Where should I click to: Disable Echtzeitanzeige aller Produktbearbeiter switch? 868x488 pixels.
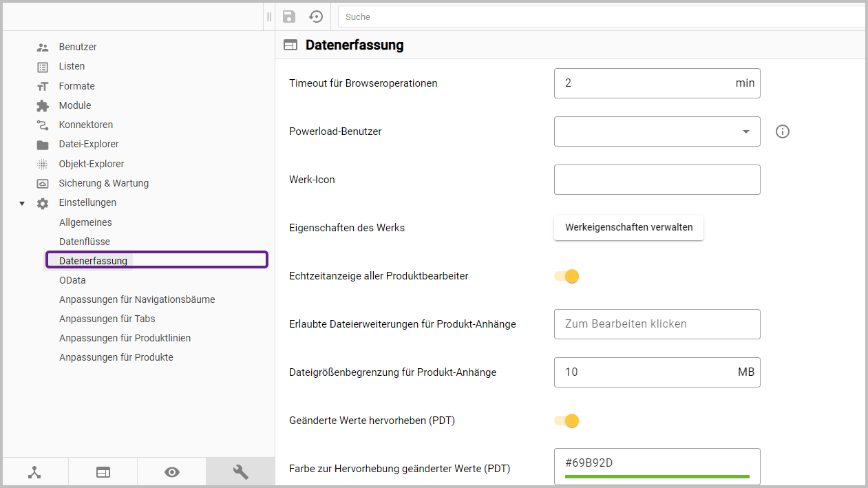pos(567,276)
